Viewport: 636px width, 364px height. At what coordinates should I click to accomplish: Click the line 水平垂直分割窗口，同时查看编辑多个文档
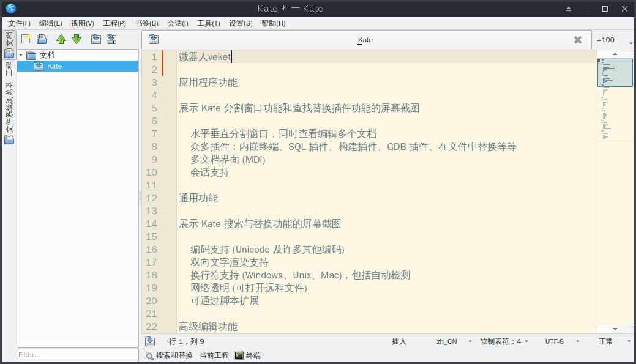click(283, 134)
